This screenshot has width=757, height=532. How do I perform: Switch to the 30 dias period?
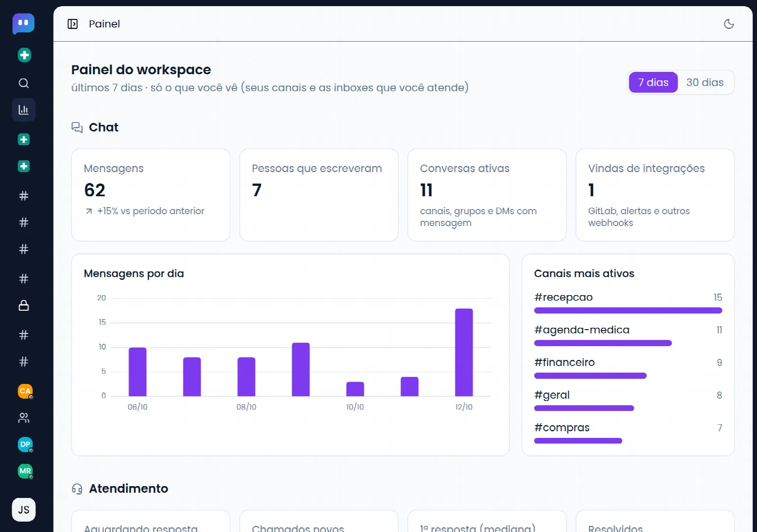pos(705,83)
